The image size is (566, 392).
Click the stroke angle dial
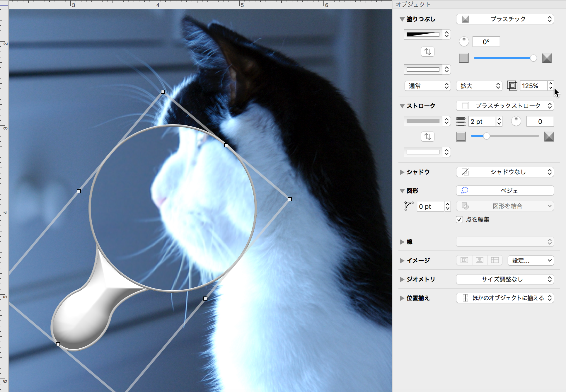516,121
